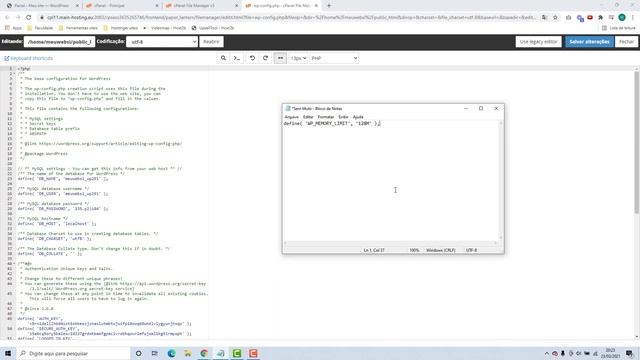The image size is (640, 360).
Task: Click the browser address bar URL
Action: click(291, 18)
